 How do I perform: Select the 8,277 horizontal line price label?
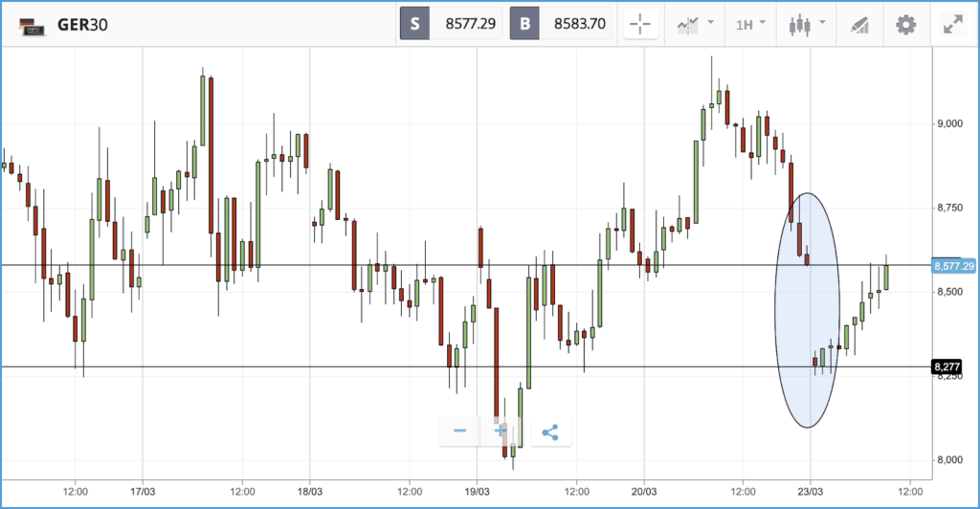tap(947, 366)
